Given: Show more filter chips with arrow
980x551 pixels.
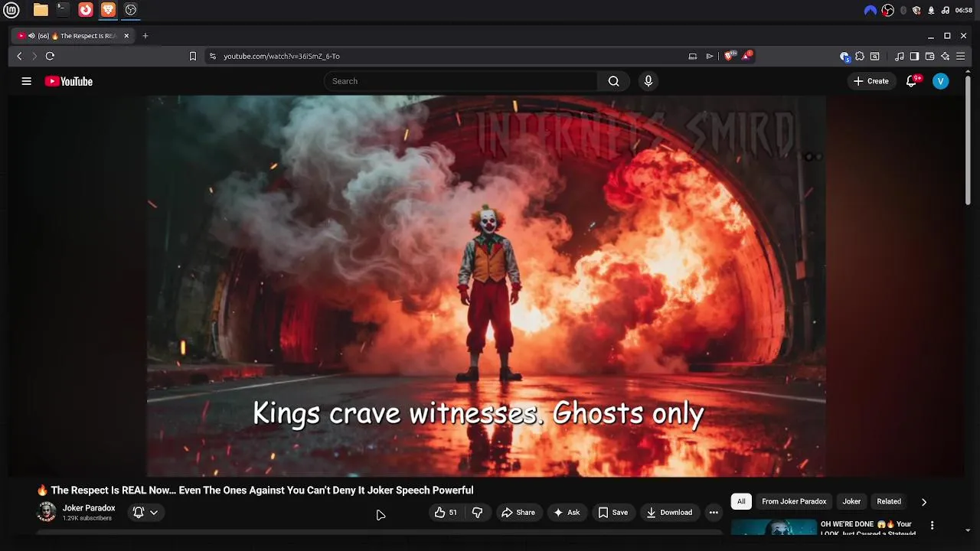Looking at the screenshot, I should click(924, 502).
